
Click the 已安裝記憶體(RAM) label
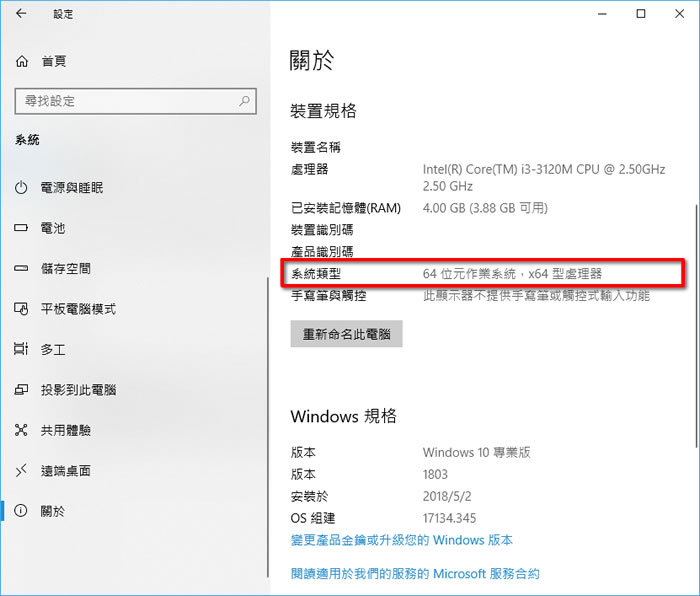346,208
